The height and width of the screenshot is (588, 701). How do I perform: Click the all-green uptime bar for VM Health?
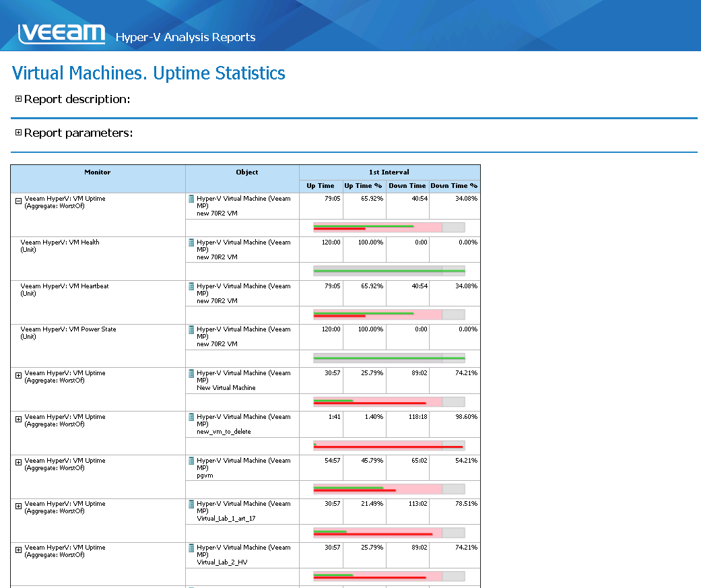coord(389,271)
